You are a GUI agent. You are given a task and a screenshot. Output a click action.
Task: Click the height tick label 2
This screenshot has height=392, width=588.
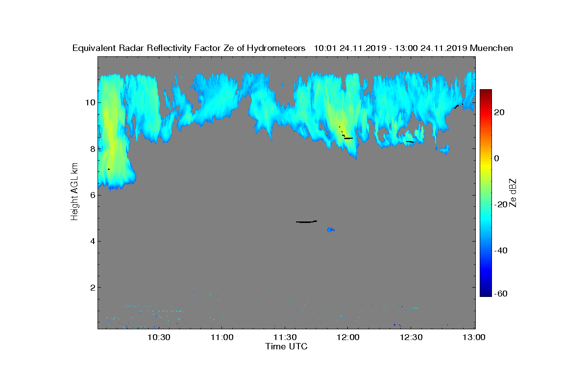click(x=92, y=287)
